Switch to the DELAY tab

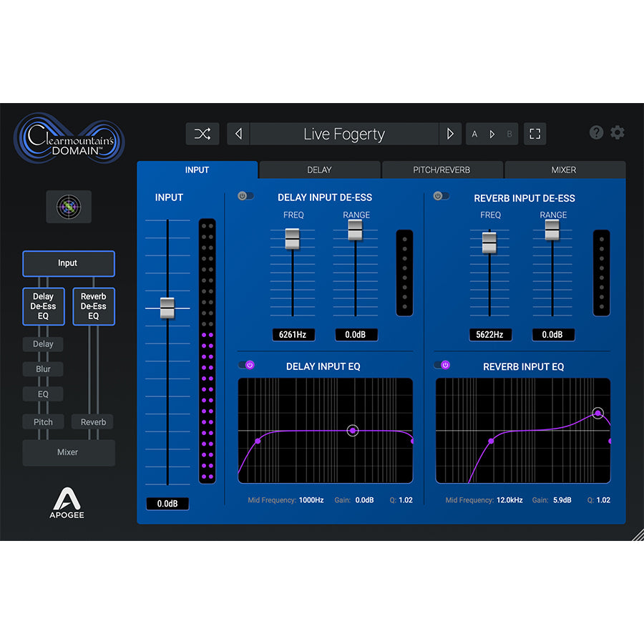(320, 170)
